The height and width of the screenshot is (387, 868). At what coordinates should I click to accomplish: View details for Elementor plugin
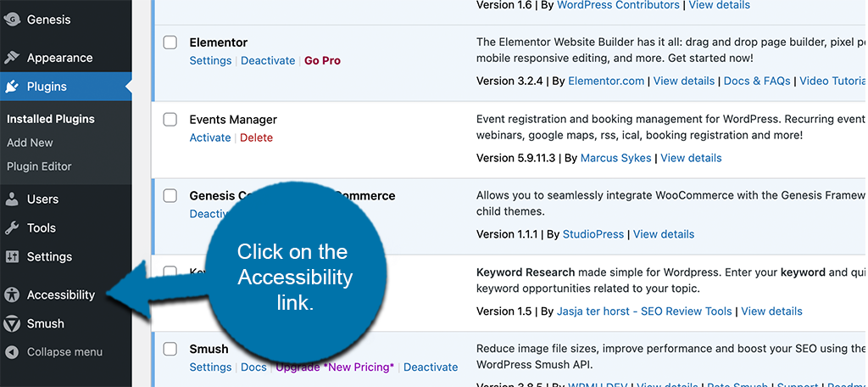tap(684, 81)
